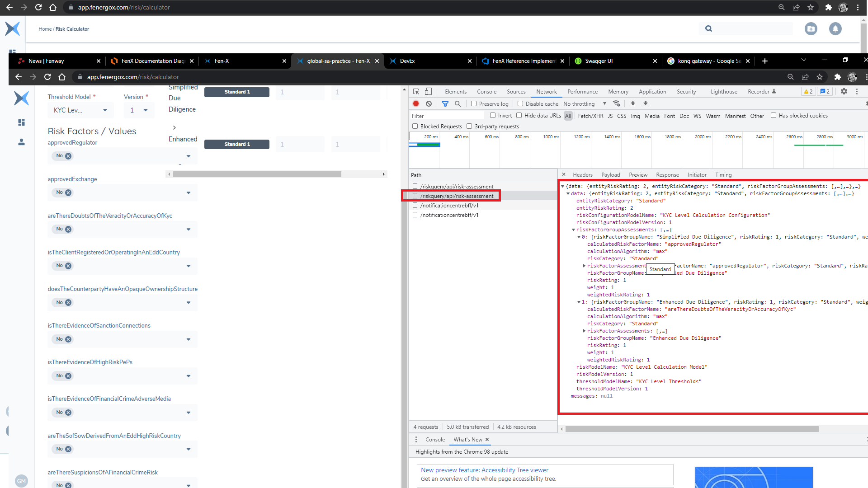Click the DevTools record network log button
The width and height of the screenshot is (868, 488).
416,103
